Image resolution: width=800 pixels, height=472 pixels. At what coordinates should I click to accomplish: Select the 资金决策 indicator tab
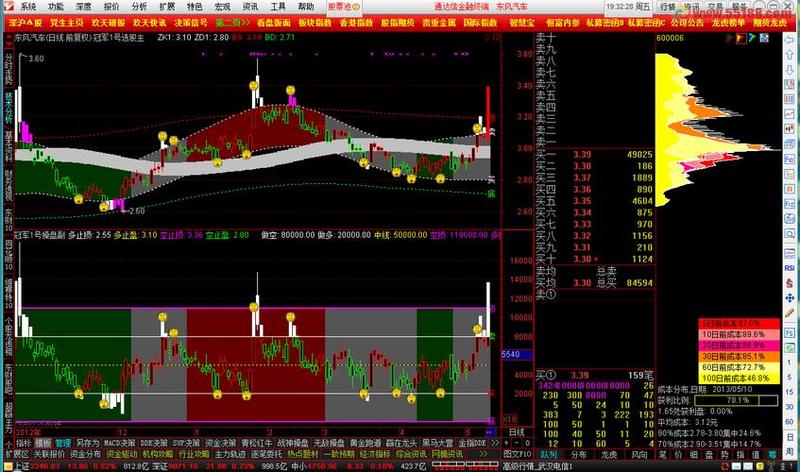click(x=220, y=443)
